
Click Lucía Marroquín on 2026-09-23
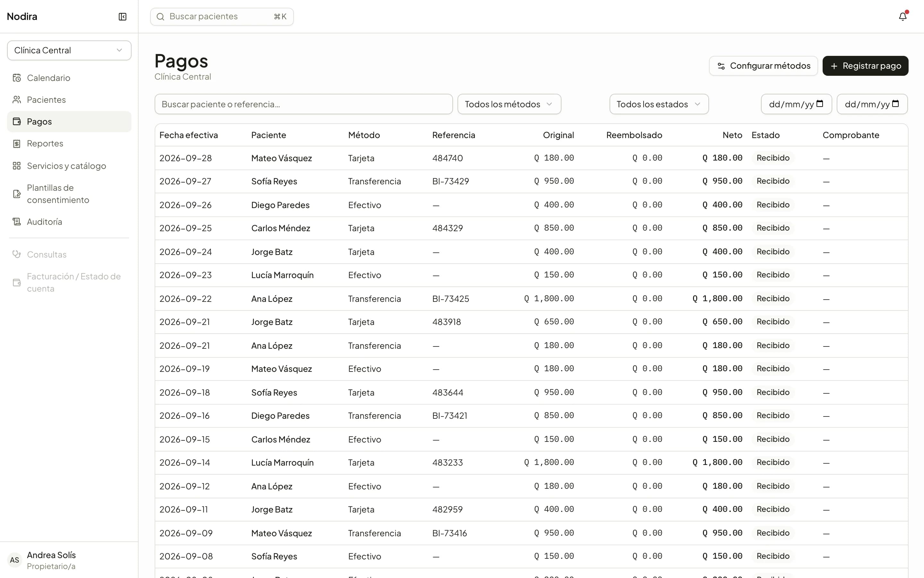282,275
